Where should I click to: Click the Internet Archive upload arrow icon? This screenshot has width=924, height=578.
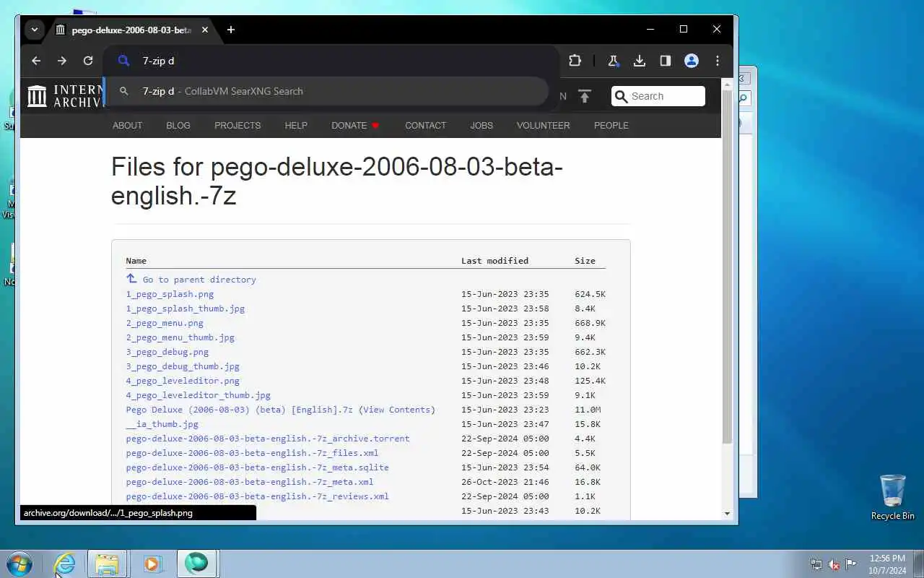pyautogui.click(x=585, y=96)
